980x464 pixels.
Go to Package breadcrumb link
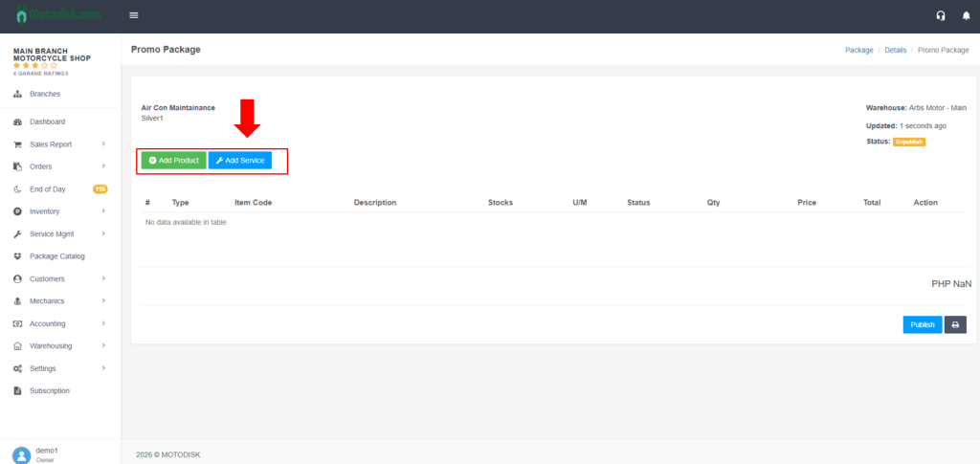point(858,50)
